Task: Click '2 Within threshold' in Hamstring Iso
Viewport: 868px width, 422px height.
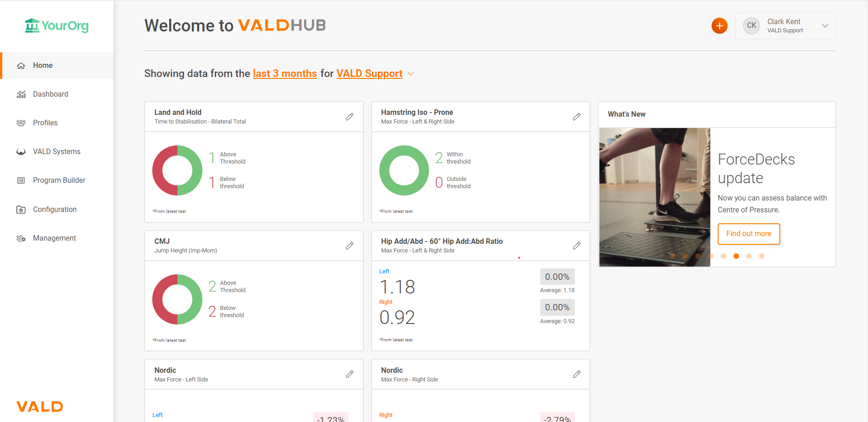Action: 453,158
